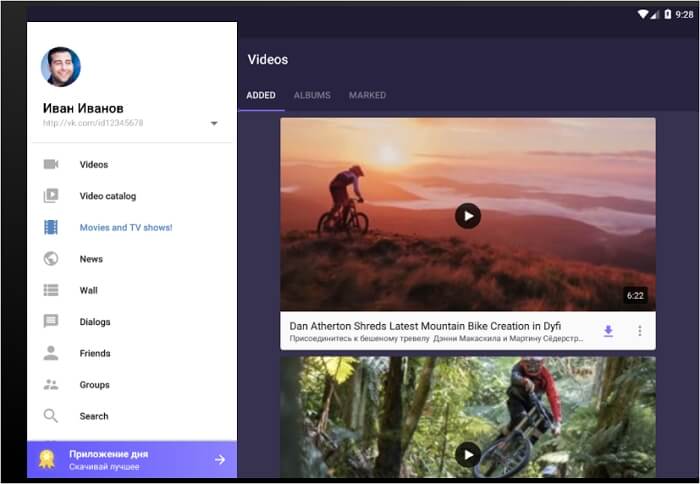Click the Search magnifier icon
Image resolution: width=700 pixels, height=484 pixels.
51,416
